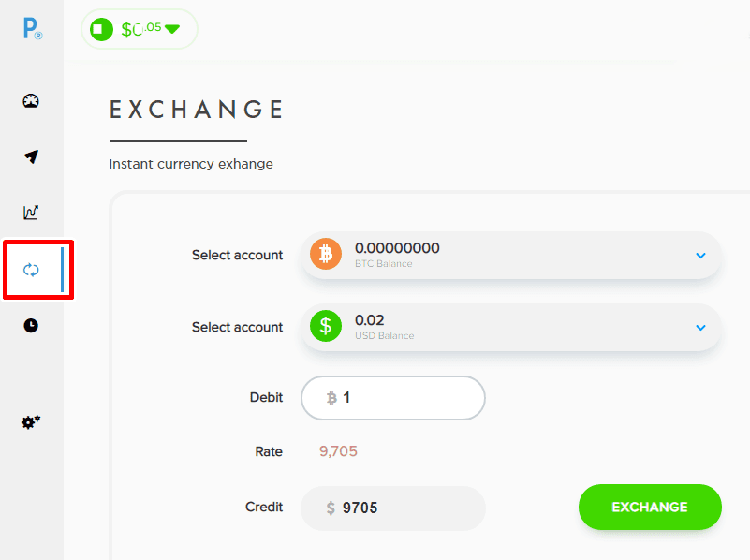
Task: Click the highlighted exchange circular-arrows icon
Action: click(x=31, y=270)
